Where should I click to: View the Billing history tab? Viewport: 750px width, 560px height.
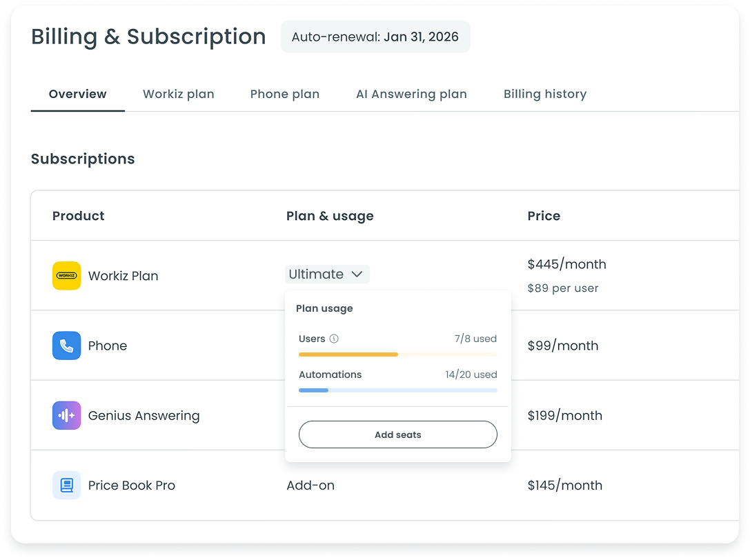pyautogui.click(x=544, y=94)
